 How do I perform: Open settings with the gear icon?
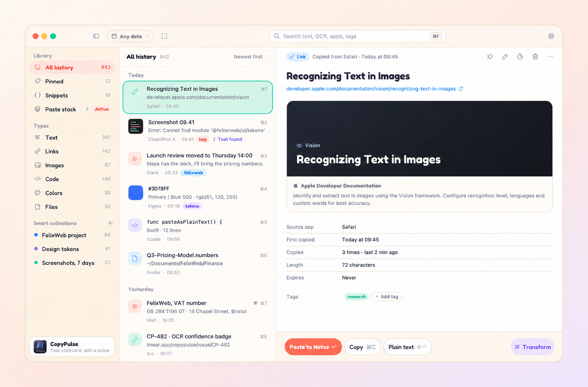pos(551,36)
